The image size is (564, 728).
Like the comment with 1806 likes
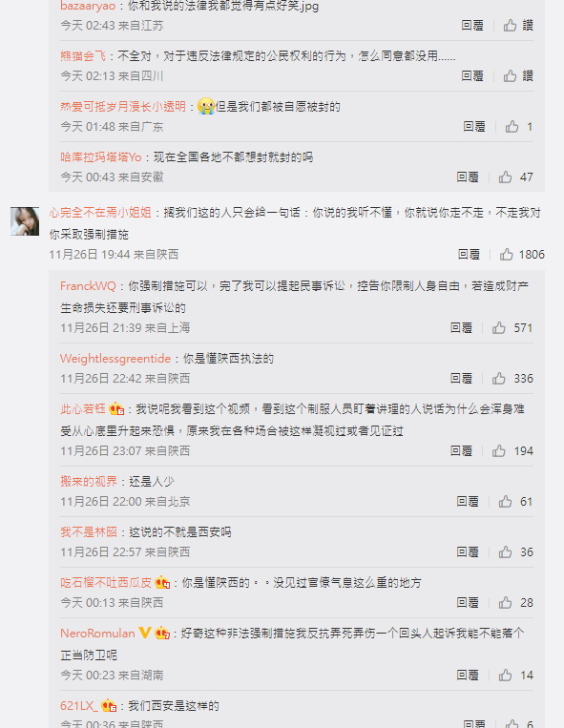(x=507, y=254)
